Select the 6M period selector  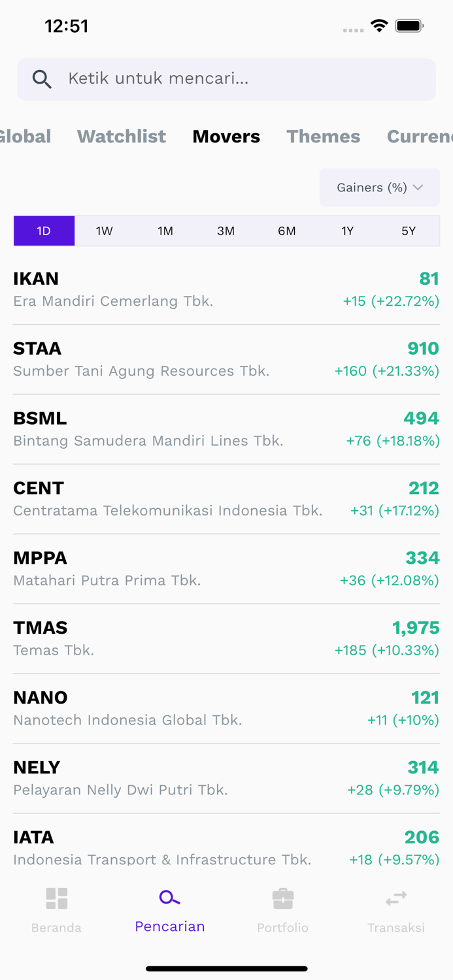(287, 231)
